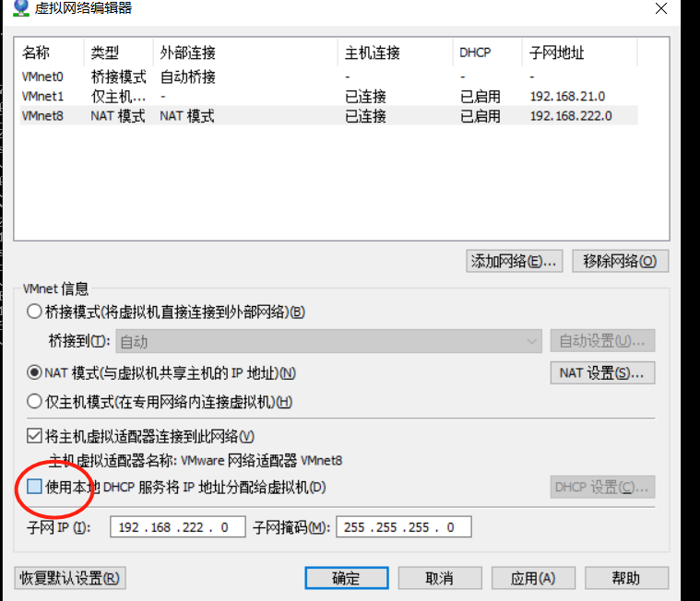
Task: Click the DHCP 设置(C)... button
Action: click(602, 487)
